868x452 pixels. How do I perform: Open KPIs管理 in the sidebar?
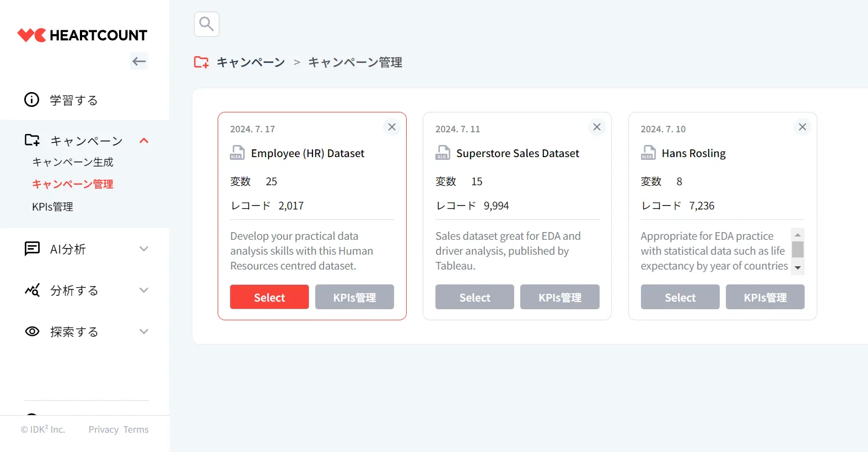(x=53, y=207)
